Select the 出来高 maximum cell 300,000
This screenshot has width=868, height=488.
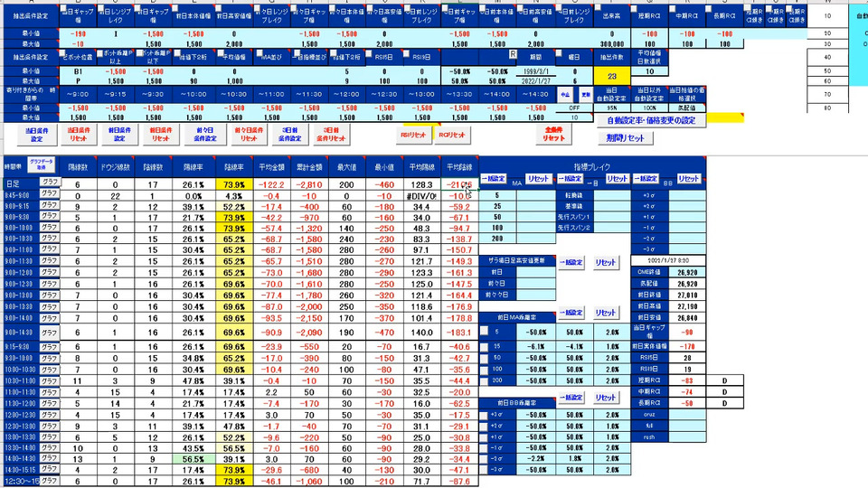[612, 43]
